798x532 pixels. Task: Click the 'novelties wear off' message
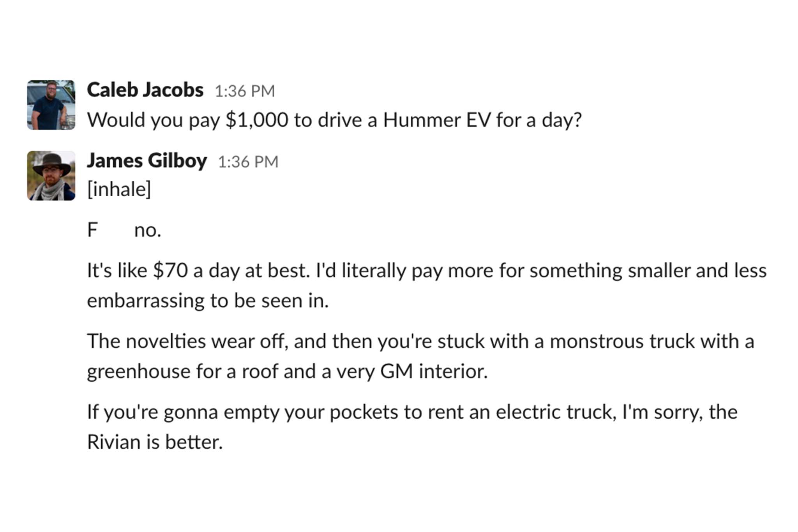420,341
